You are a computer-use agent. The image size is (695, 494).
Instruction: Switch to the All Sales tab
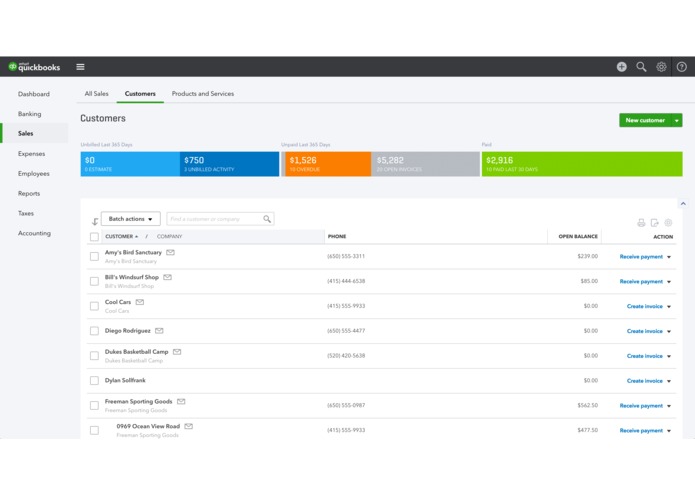pos(97,94)
